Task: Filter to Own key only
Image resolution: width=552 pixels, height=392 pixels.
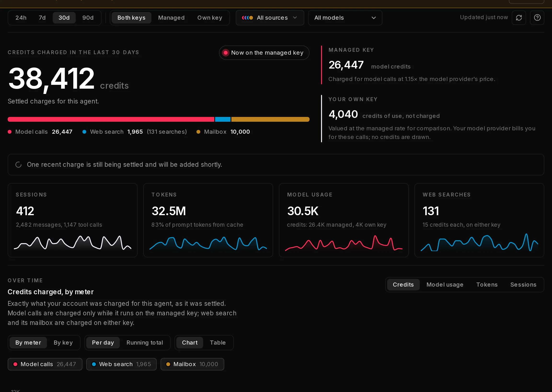Action: point(210,18)
